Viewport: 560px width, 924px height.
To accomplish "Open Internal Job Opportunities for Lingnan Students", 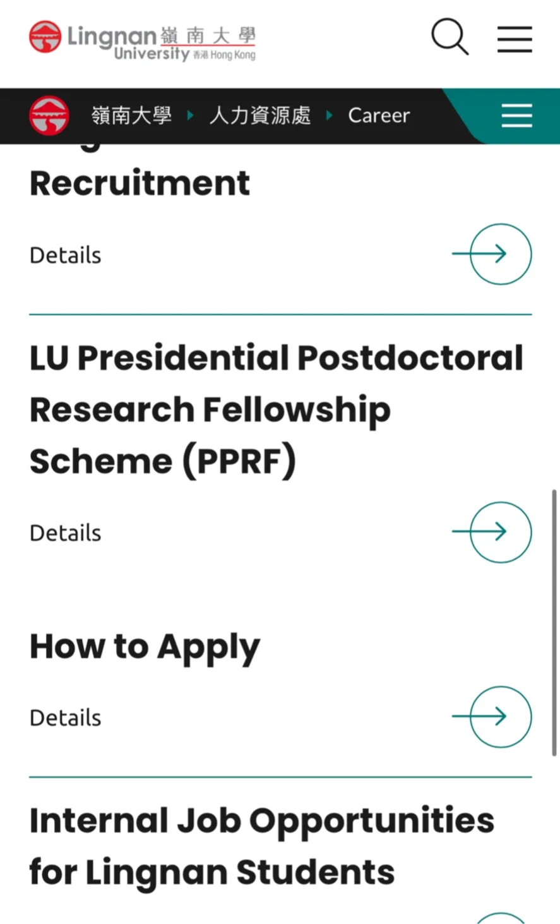I will [262, 846].
